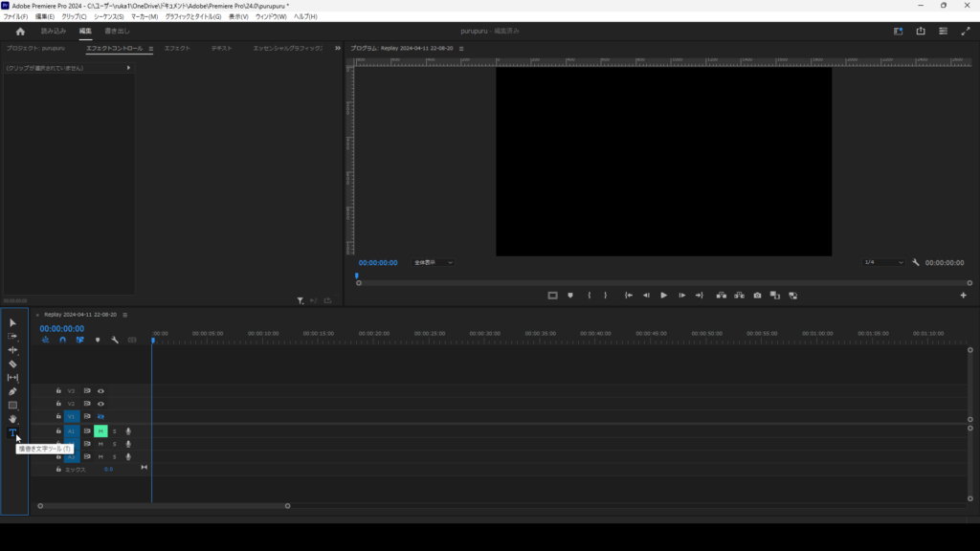Image resolution: width=980 pixels, height=551 pixels.
Task: Toggle the lock on track V2
Action: point(58,404)
